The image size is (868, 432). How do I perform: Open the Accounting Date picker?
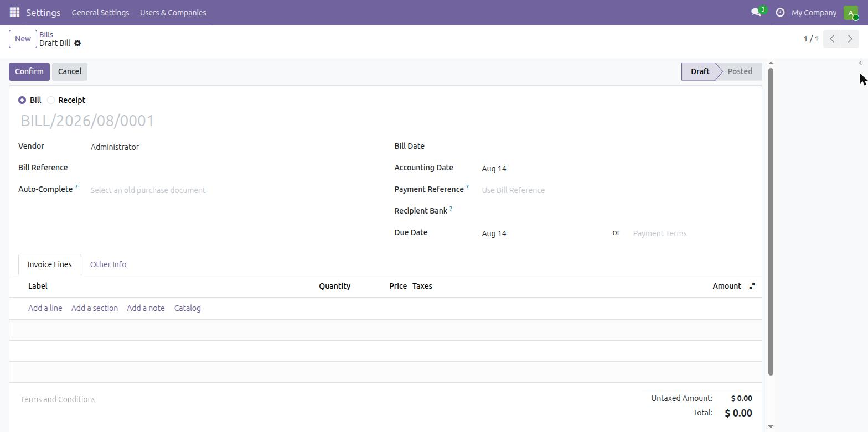point(617,169)
